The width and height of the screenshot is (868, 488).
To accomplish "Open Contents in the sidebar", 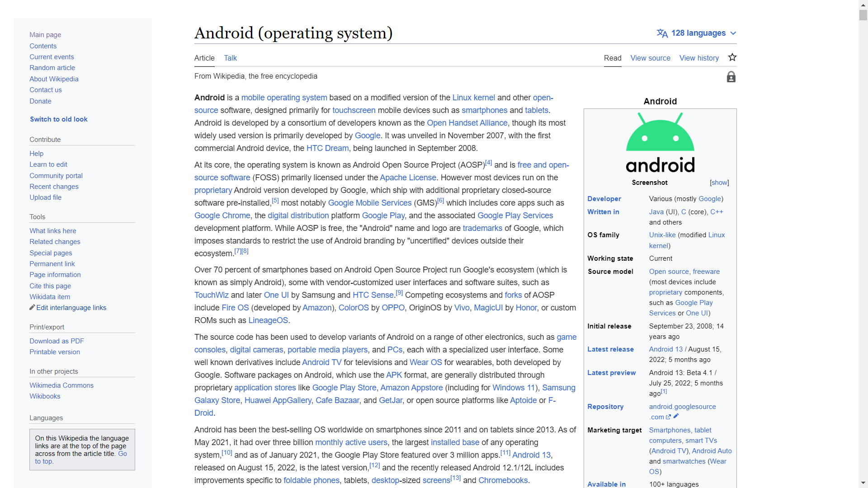I will (43, 46).
